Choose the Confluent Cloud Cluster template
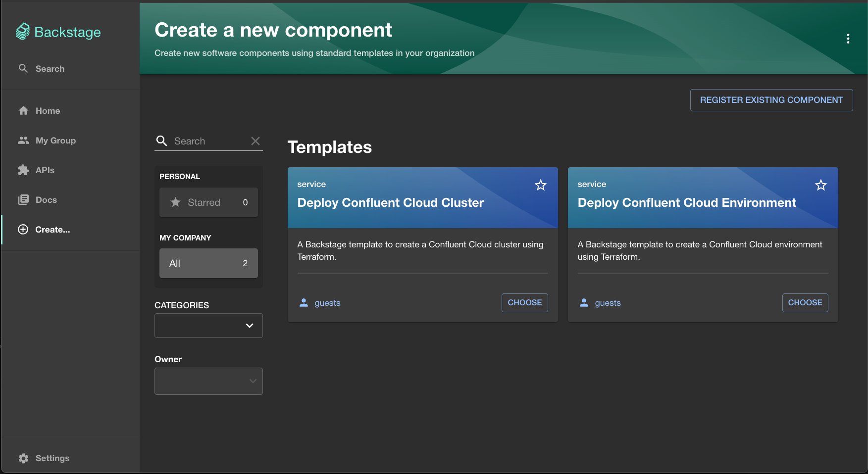Image resolution: width=868 pixels, height=474 pixels. coord(525,303)
